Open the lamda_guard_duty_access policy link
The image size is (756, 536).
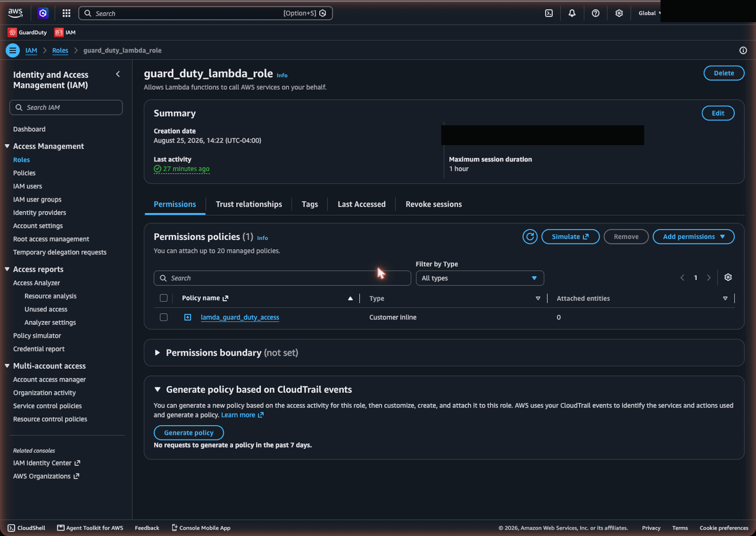(x=240, y=317)
